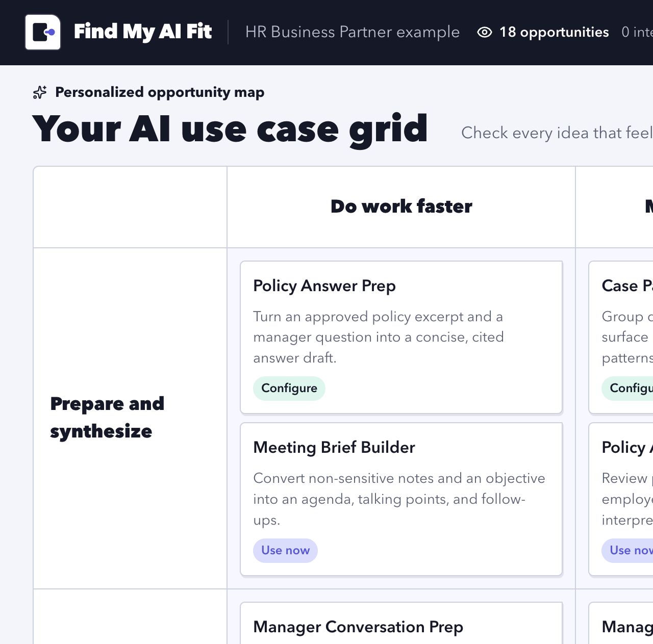This screenshot has width=653, height=644.
Task: Click the Your AI use case grid heading
Action: [230, 130]
